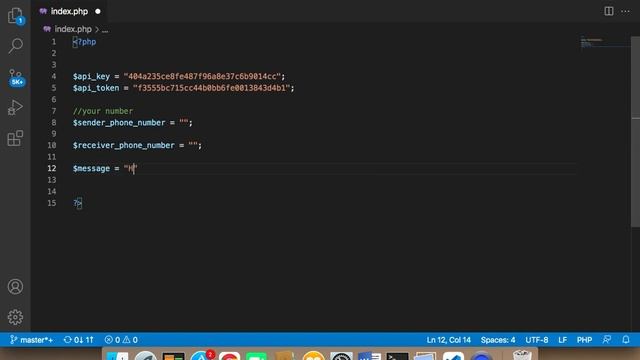Screen dimensions: 640x360
Task: Click the <?php opening tag
Action: [84, 42]
